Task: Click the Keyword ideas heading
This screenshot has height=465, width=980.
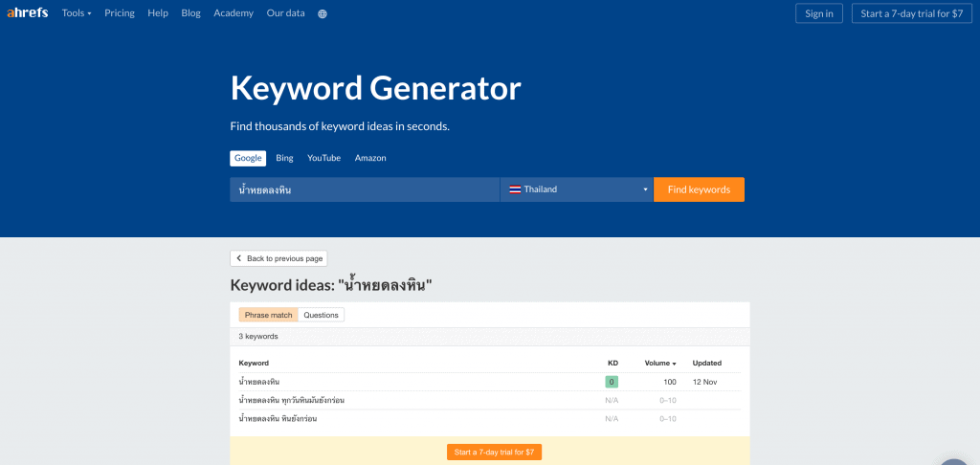Action: 331,286
